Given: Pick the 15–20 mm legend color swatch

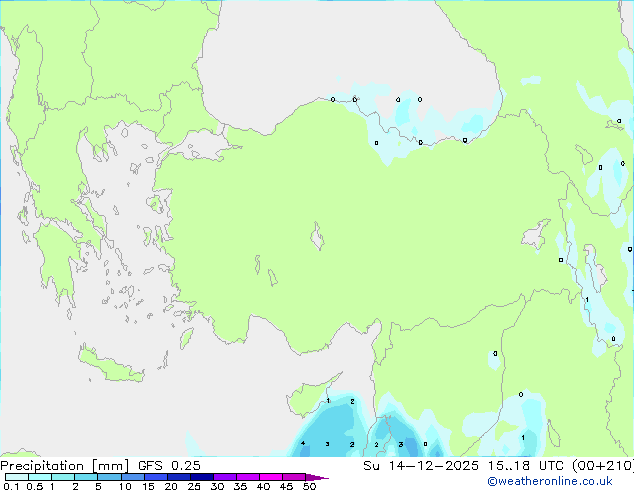Looking at the screenshot, I should (x=156, y=477).
